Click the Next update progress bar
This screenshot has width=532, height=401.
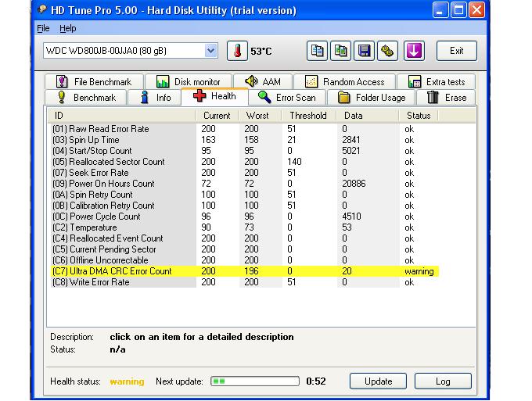click(255, 381)
